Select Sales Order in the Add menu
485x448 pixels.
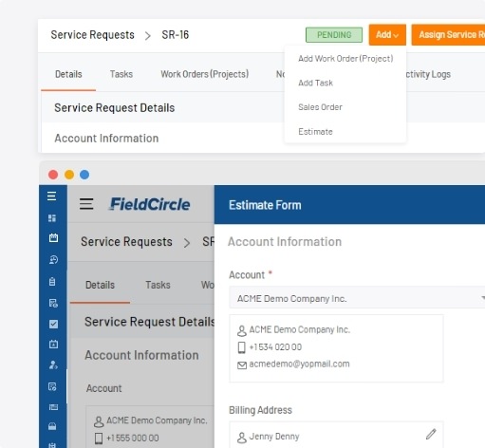[x=320, y=107]
